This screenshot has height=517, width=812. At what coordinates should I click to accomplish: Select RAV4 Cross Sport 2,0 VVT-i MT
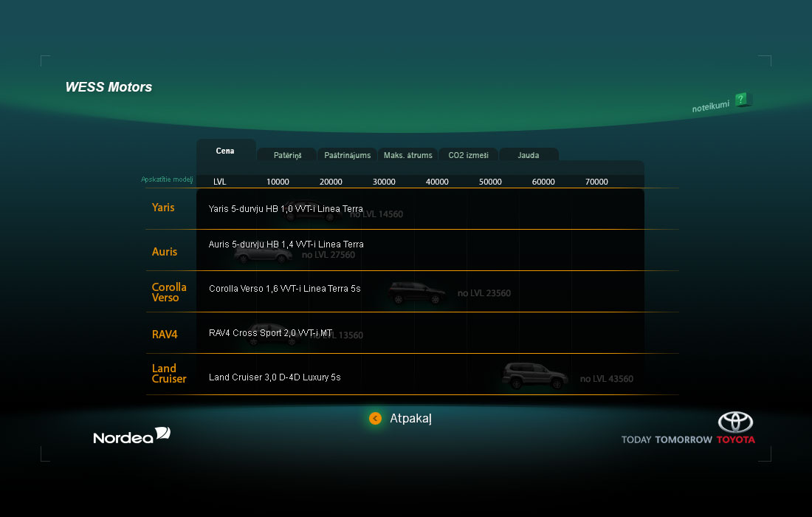pos(270,332)
